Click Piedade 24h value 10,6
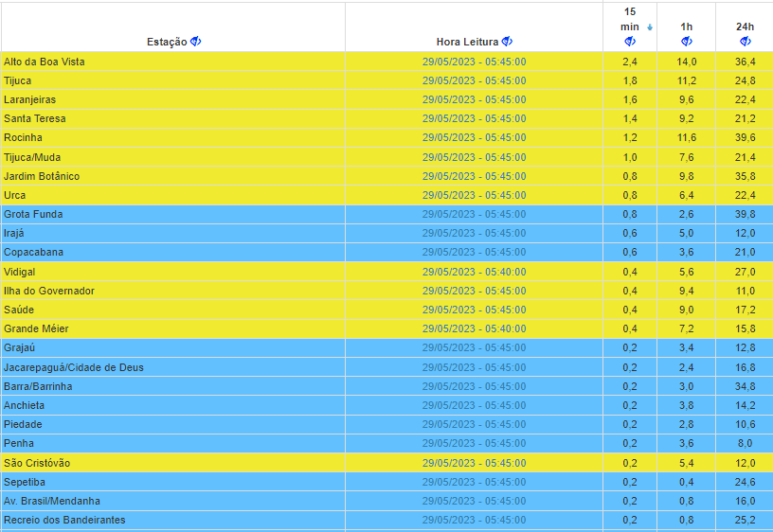Screen dimensions: 773x532 click(x=746, y=424)
